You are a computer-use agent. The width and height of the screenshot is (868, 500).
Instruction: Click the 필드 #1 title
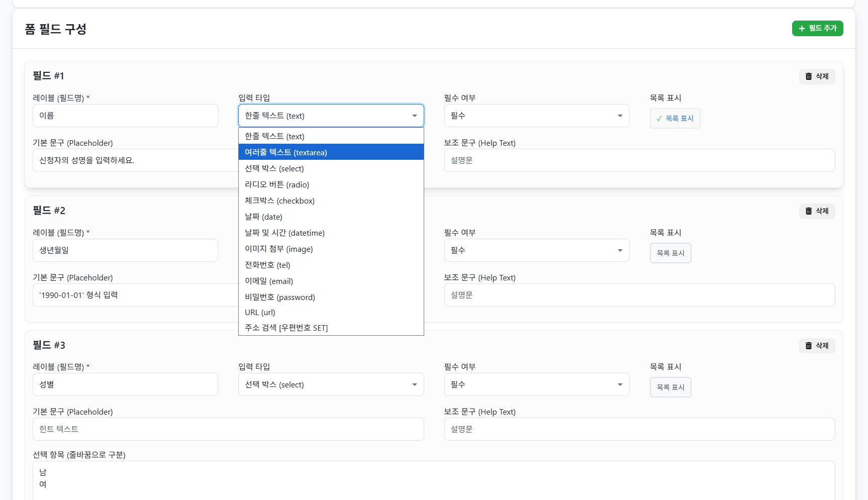[x=48, y=76]
